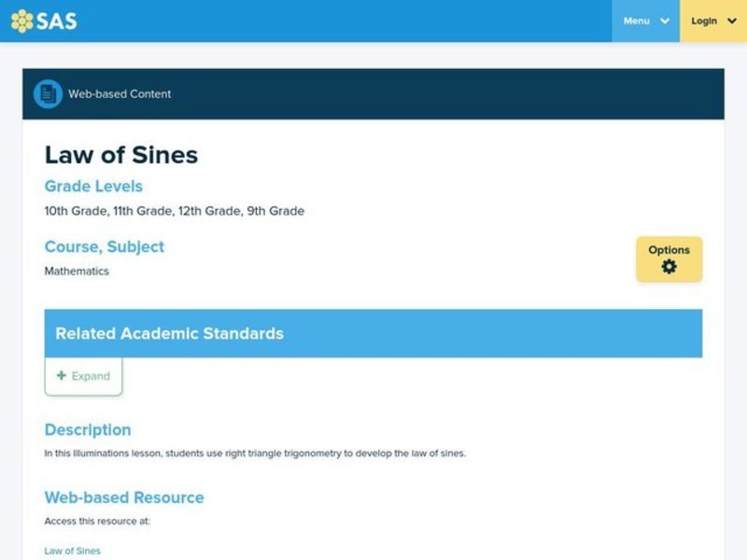Click the plus icon next to Expand
This screenshot has width=747, height=560.
pos(62,375)
